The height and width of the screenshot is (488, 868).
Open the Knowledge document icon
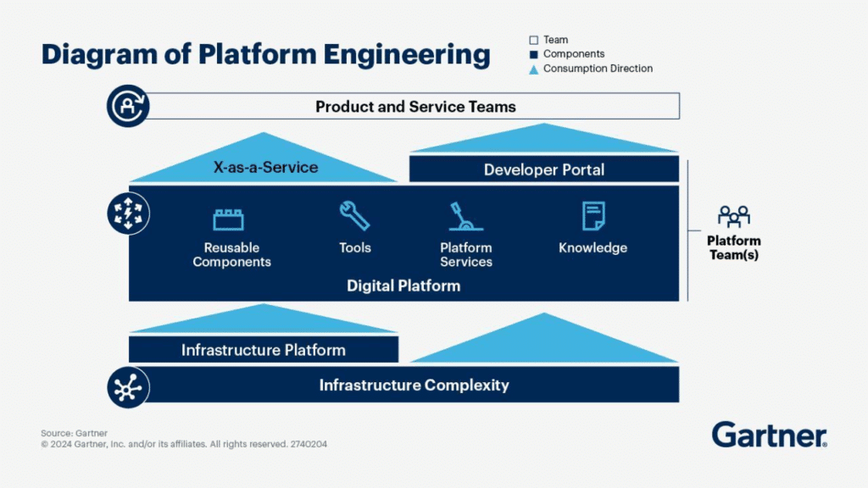pyautogui.click(x=593, y=214)
